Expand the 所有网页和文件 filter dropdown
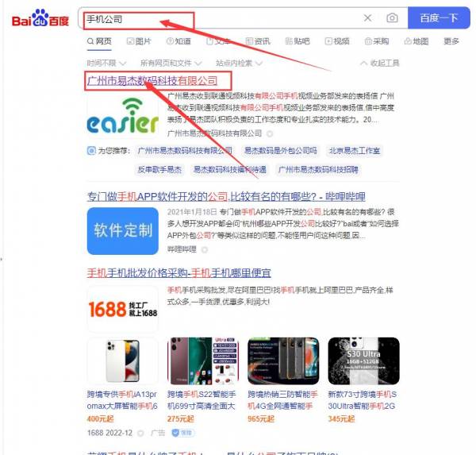This screenshot has height=455, width=476. [x=171, y=63]
